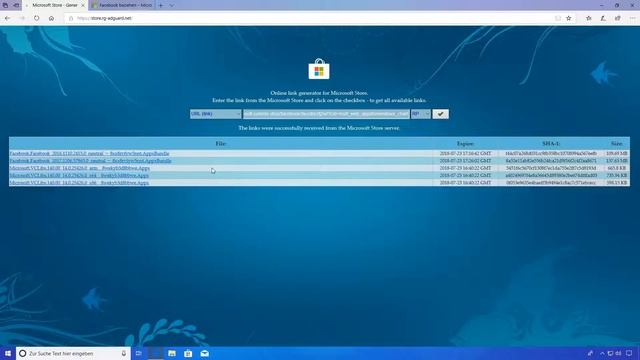This screenshot has width=640, height=360.
Task: Click the File column header
Action: [x=220, y=144]
